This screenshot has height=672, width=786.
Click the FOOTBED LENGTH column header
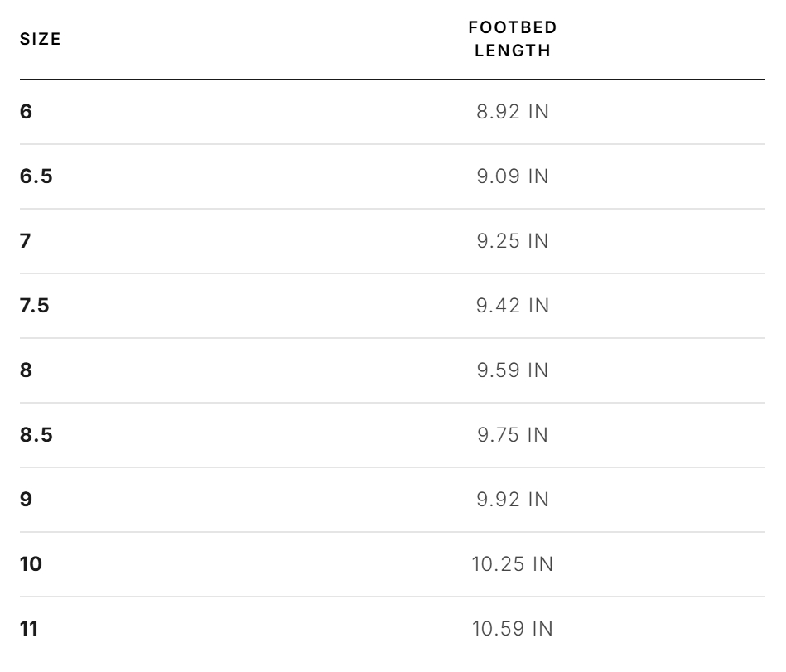513,39
